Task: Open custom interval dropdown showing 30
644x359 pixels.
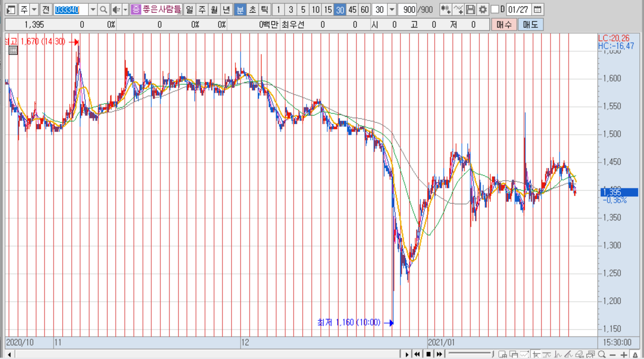Action: pos(392,9)
